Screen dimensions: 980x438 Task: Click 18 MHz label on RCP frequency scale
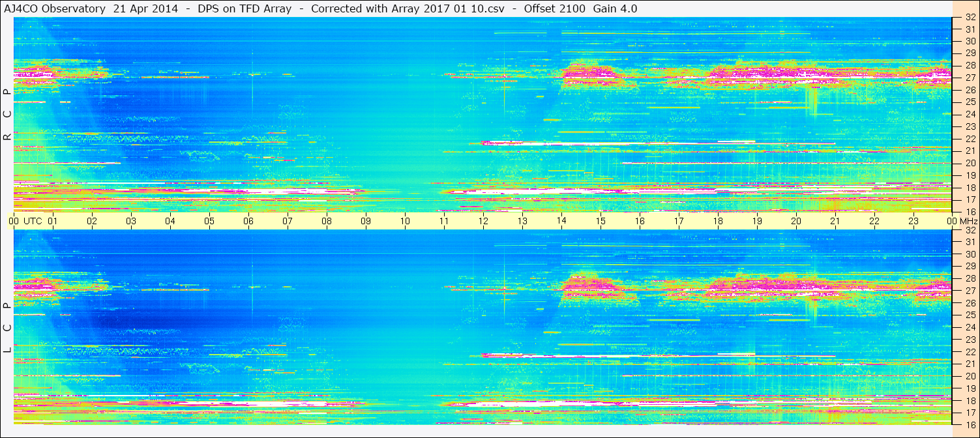[x=970, y=188]
